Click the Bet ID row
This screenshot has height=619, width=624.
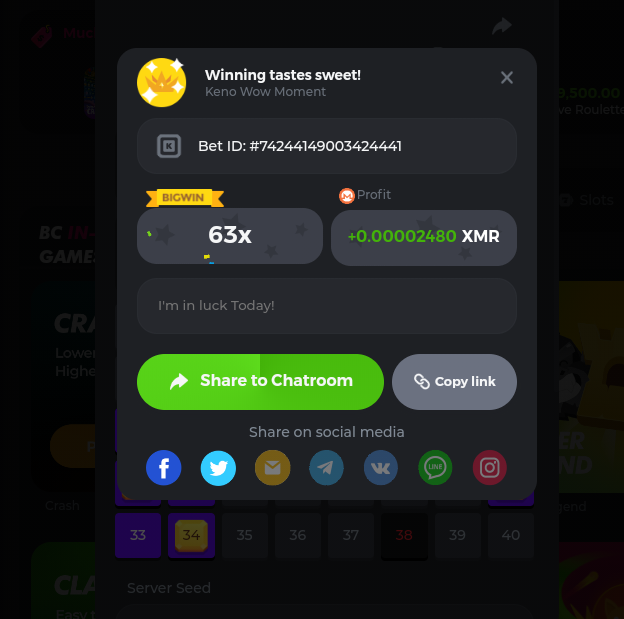(x=327, y=146)
